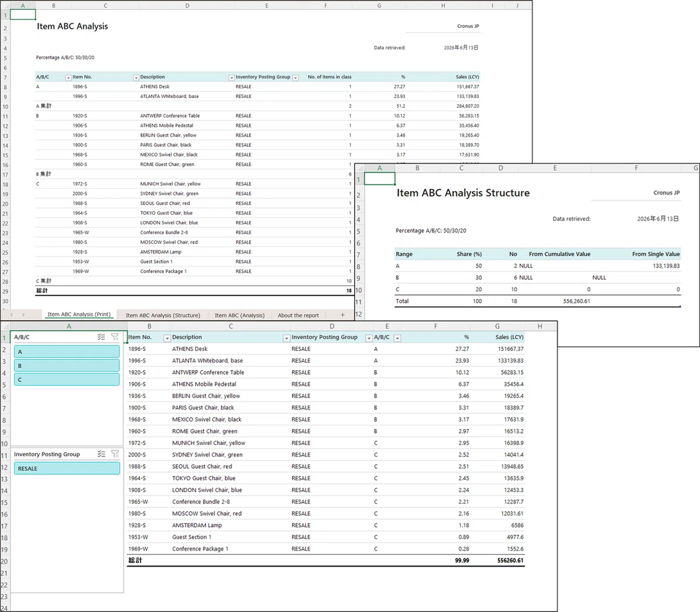The image size is (700, 612).
Task: Add a new sheet with the plus icon
Action: (342, 315)
